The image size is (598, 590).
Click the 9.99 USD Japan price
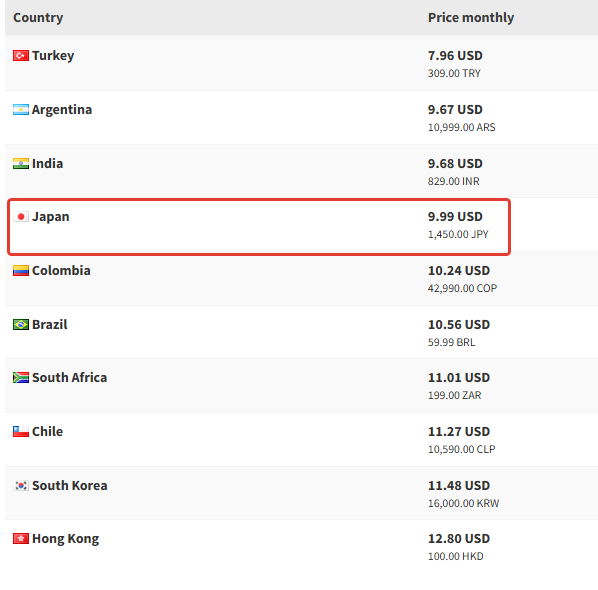pos(455,217)
